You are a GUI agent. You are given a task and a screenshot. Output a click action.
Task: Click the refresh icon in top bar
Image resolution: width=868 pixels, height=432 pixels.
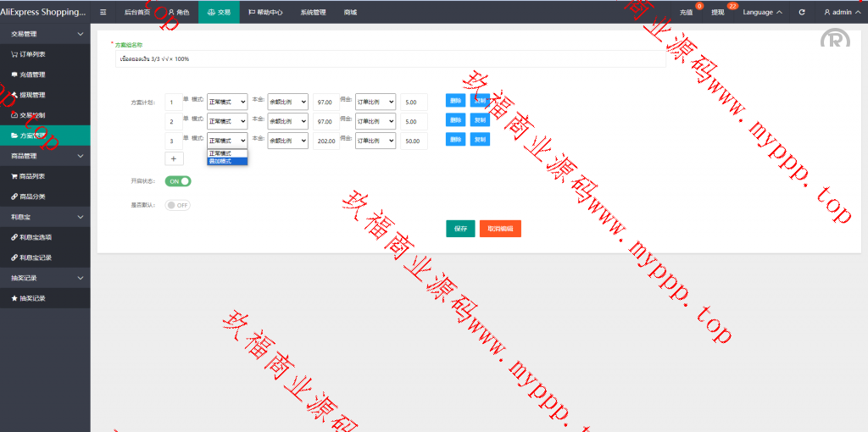(x=802, y=13)
